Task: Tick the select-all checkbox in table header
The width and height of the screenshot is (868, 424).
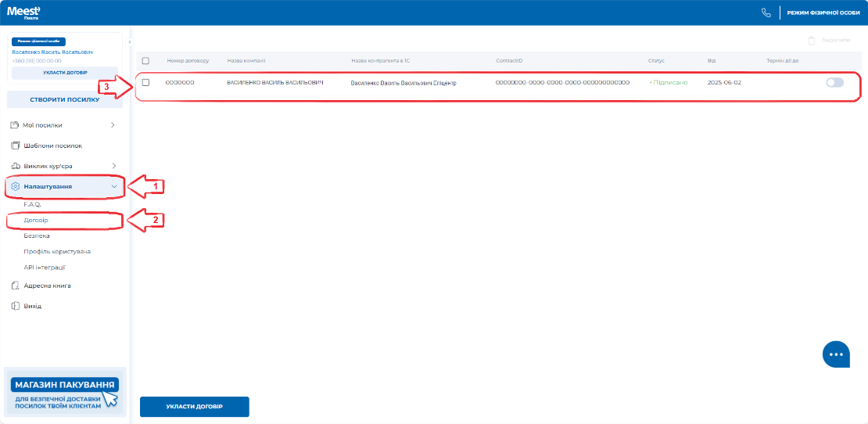Action: point(145,60)
